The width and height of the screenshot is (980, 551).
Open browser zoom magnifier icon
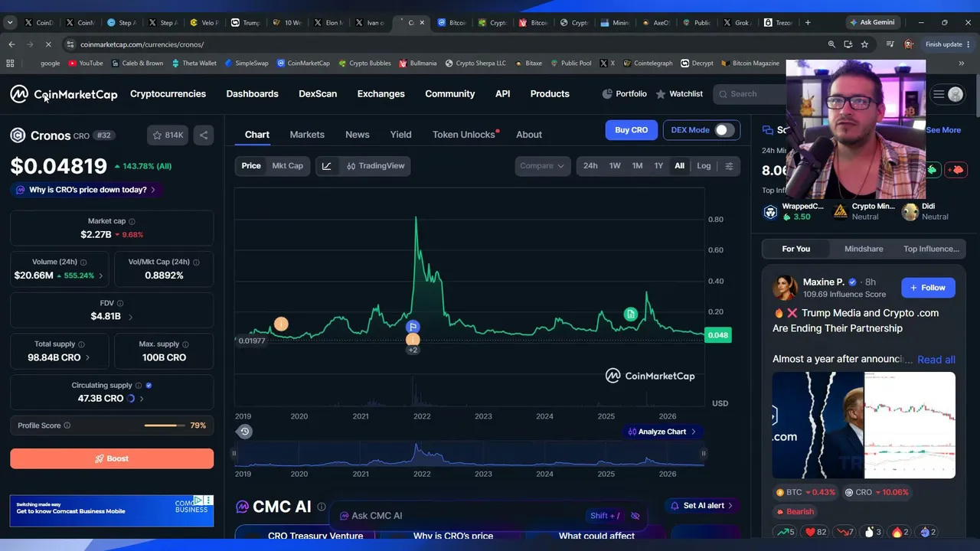pos(831,44)
